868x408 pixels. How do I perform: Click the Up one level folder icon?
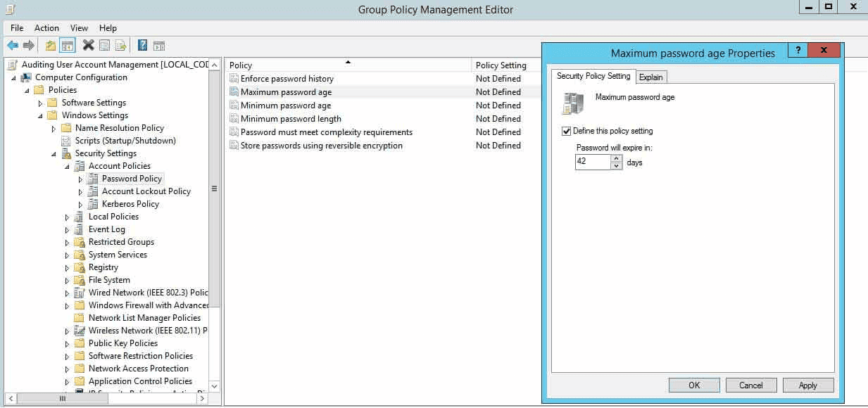(50, 46)
